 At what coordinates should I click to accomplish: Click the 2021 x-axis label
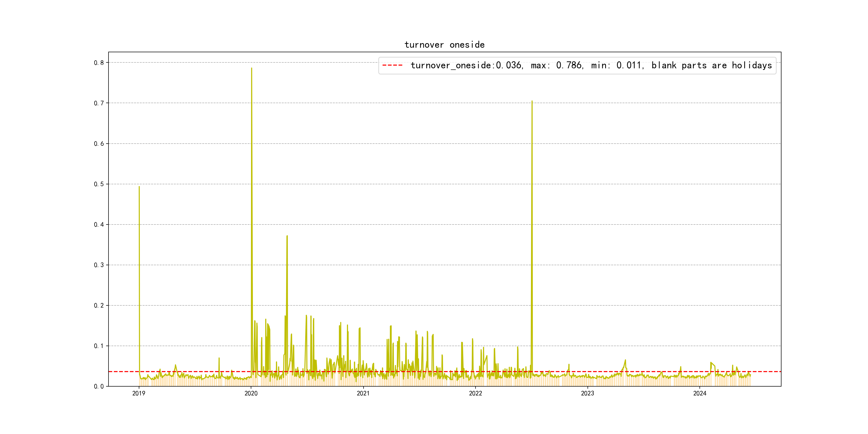[x=363, y=393]
